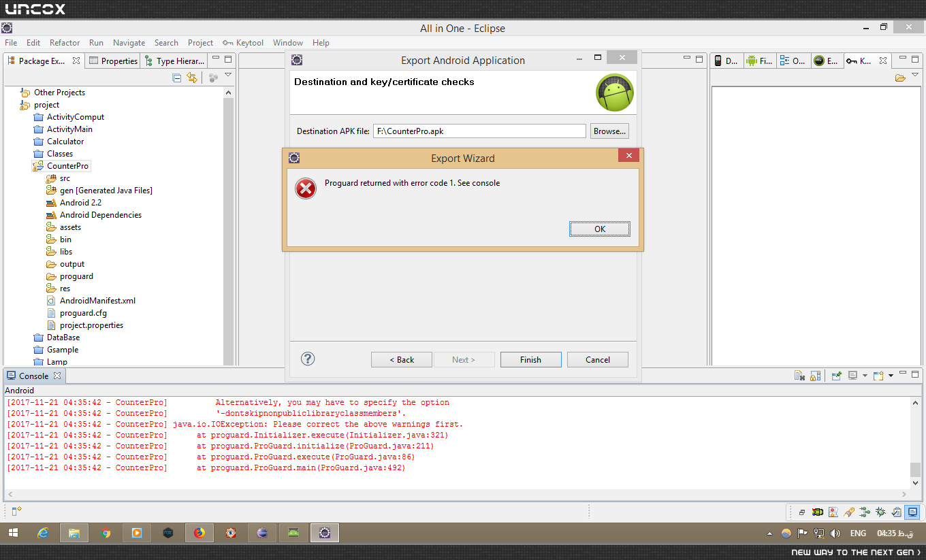Image resolution: width=926 pixels, height=560 pixels.
Task: Select the Android 2.2 library node
Action: tap(80, 203)
